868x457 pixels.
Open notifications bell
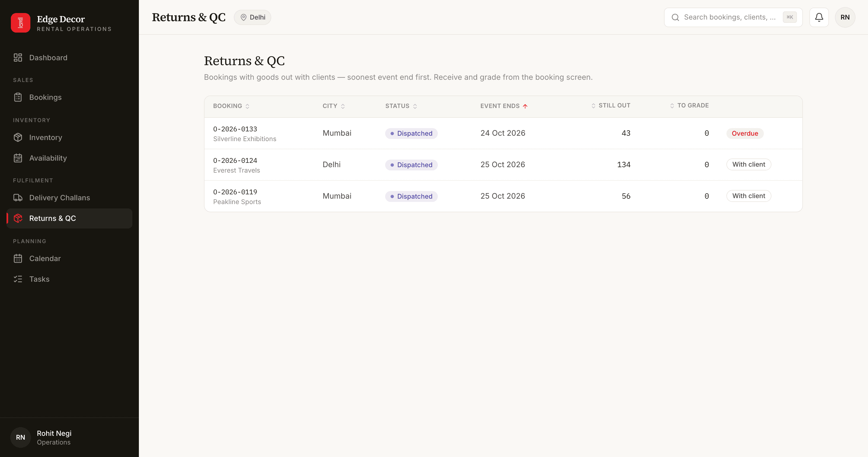click(x=819, y=17)
